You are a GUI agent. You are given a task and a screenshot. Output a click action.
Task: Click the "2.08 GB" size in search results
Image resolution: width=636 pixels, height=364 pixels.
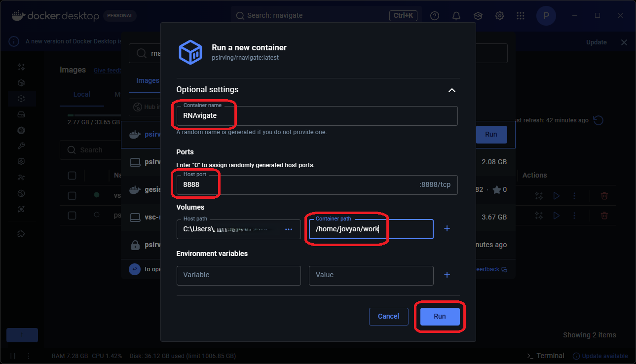point(494,162)
